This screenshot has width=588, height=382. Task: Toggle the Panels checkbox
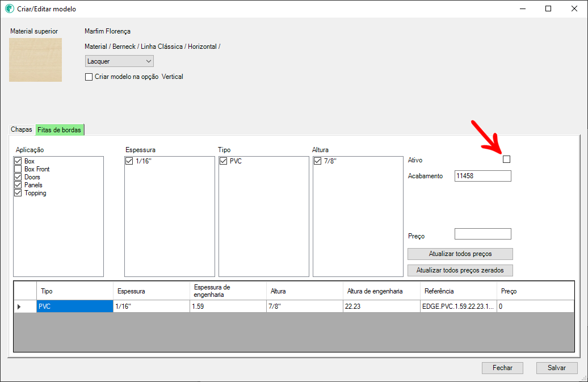click(18, 185)
